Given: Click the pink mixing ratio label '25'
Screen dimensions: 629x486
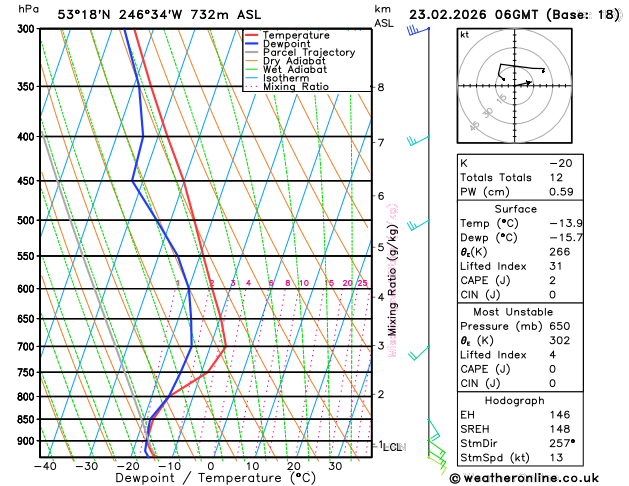Looking at the screenshot, I should [363, 283].
